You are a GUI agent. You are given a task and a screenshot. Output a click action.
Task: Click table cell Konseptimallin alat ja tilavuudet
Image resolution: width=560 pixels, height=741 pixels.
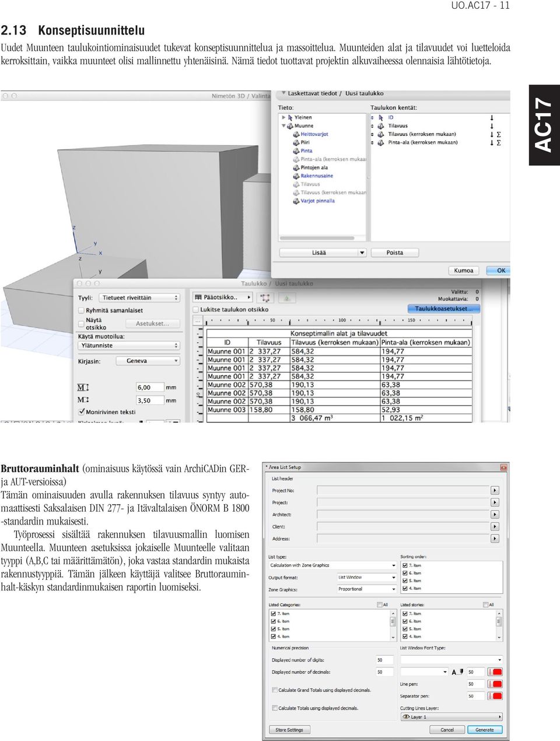338,334
